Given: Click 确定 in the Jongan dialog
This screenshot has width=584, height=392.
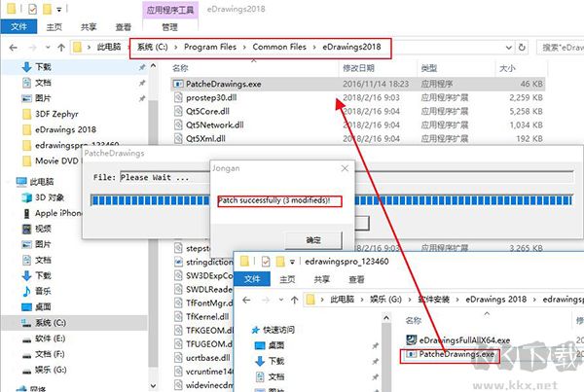Looking at the screenshot, I should (313, 240).
